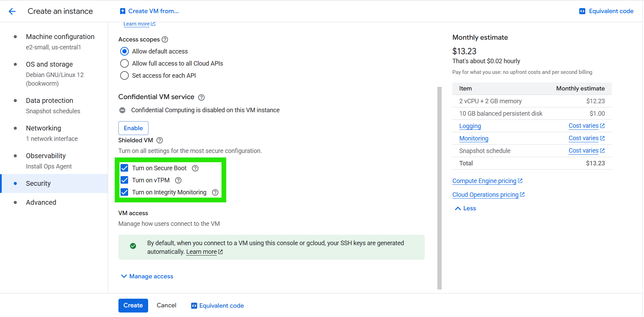This screenshot has height=317, width=644.
Task: Collapse estimate details with Less
Action: (465, 208)
